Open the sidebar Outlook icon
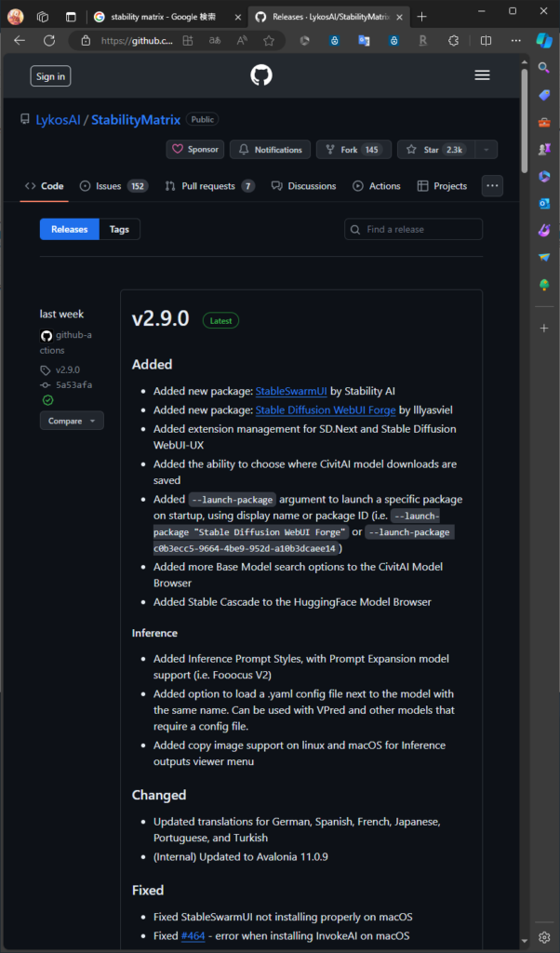This screenshot has height=953, width=560. 544,203
